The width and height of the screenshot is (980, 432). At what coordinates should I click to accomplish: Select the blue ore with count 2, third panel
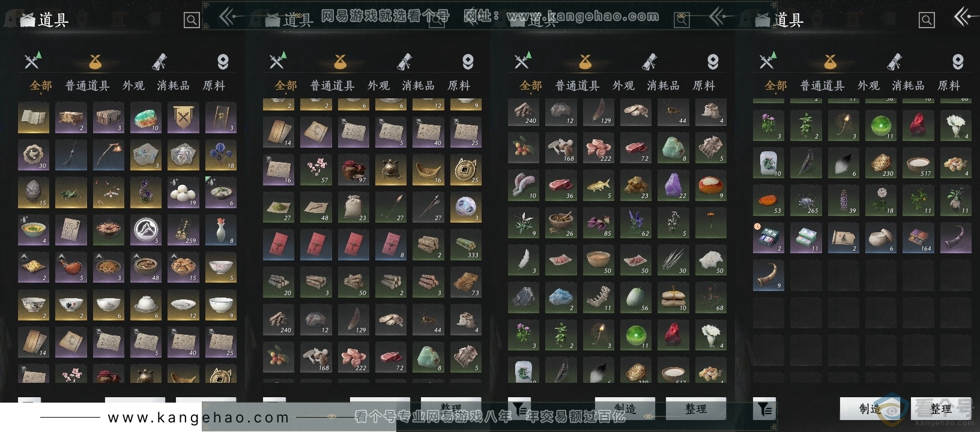coord(561,298)
